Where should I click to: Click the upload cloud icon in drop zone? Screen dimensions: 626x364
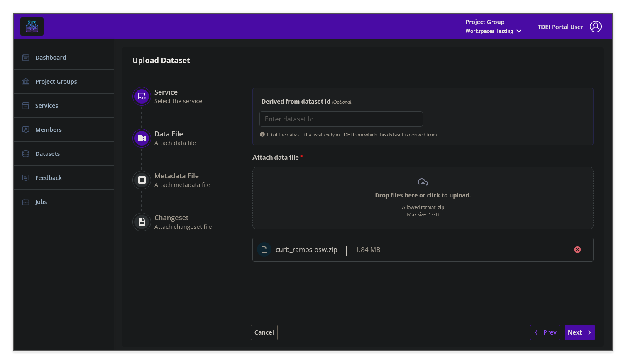(x=423, y=182)
